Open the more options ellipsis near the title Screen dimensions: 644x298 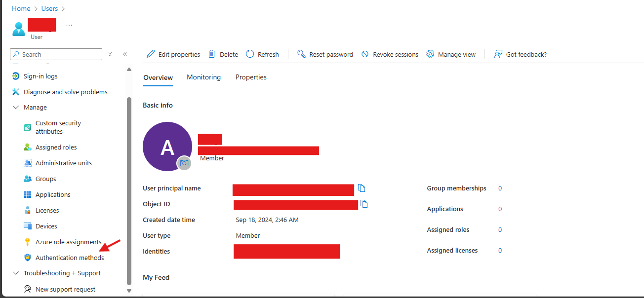[69, 25]
